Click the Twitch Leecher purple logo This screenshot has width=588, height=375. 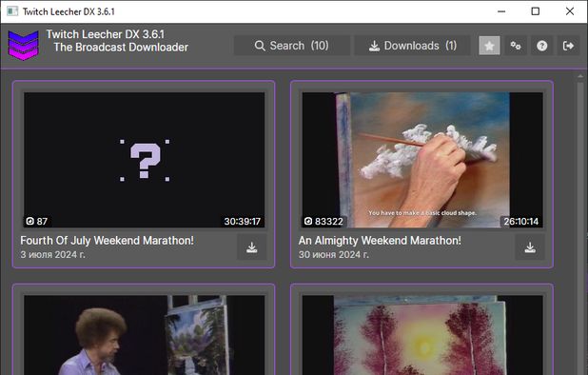[23, 46]
